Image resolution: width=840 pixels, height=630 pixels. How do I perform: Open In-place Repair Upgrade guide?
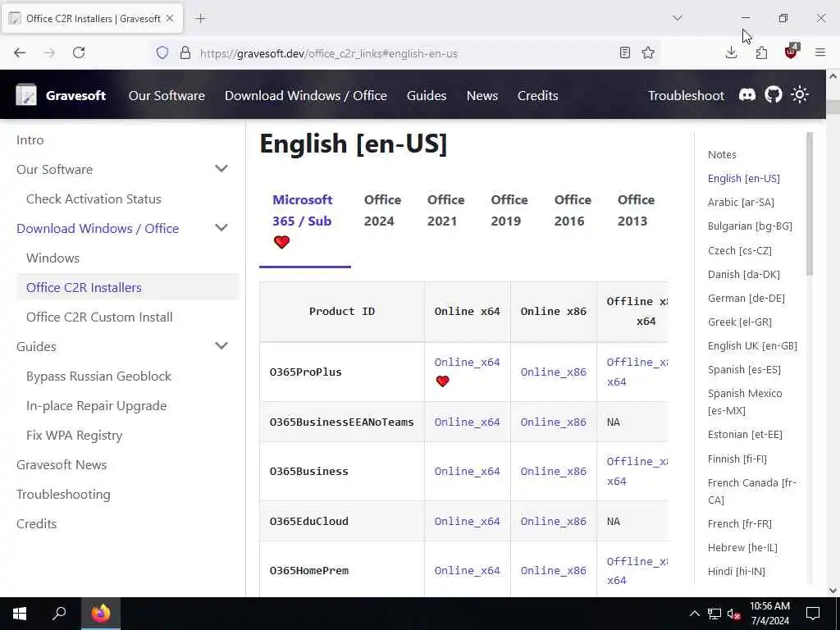(x=97, y=405)
